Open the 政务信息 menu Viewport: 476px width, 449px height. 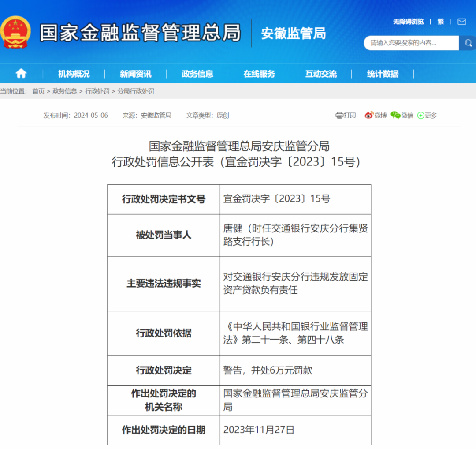pos(197,74)
